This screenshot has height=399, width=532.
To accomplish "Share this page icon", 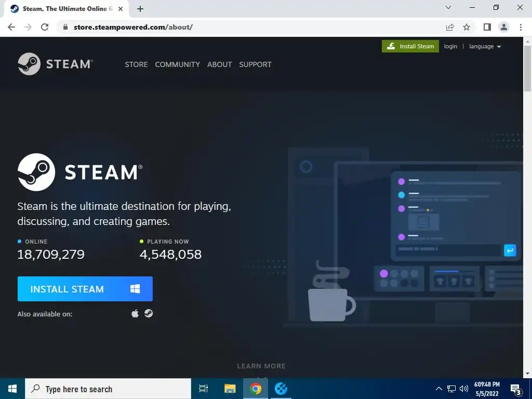I will pos(450,27).
